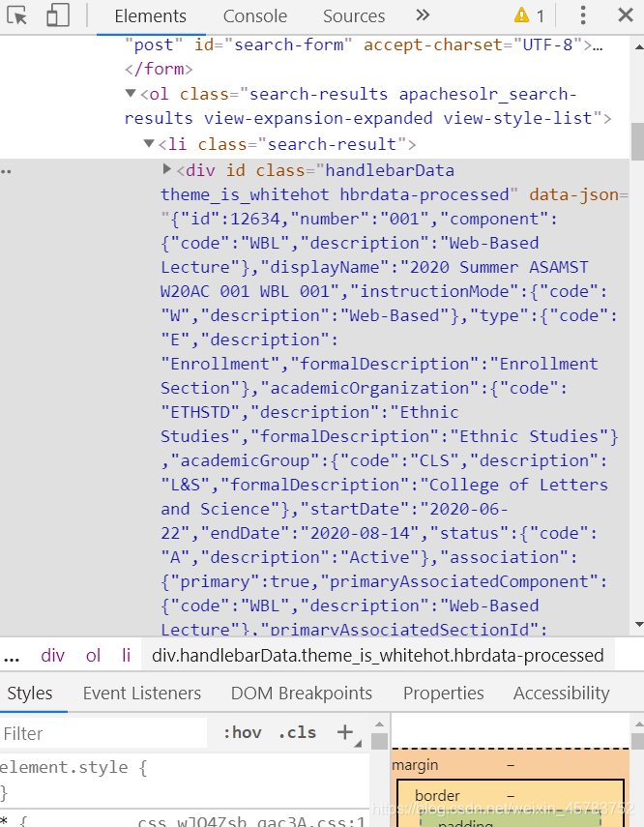Screen dimensions: 644x827
Task: Open the Properties tab
Action: point(444,693)
